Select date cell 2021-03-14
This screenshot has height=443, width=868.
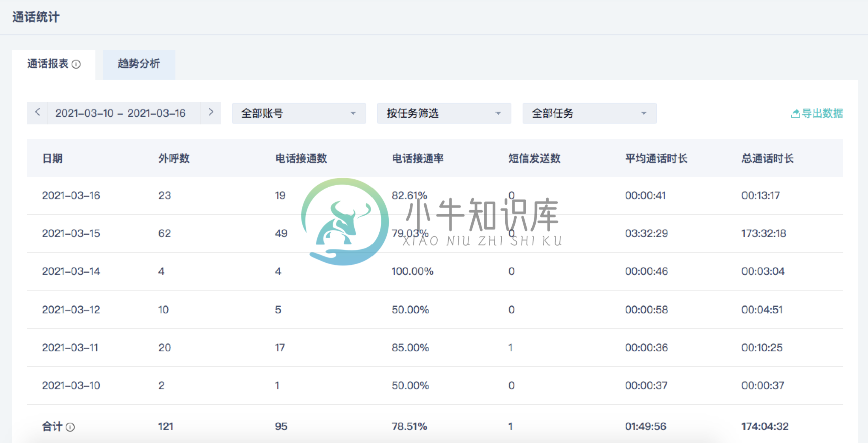[71, 272]
